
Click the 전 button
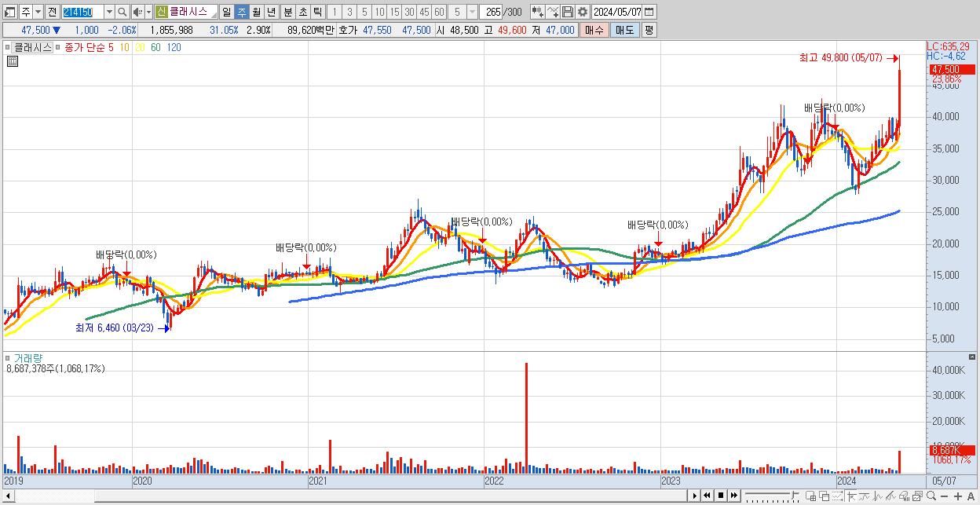[x=52, y=12]
